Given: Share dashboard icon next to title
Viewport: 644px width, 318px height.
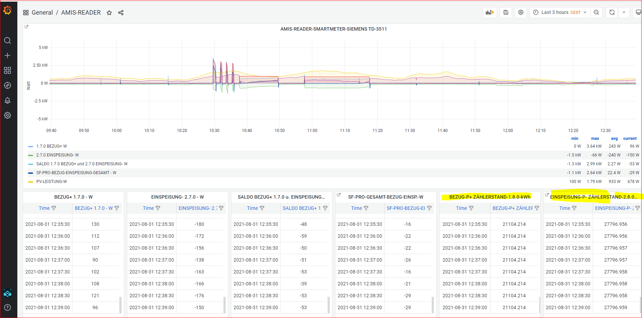Looking at the screenshot, I should coord(121,13).
